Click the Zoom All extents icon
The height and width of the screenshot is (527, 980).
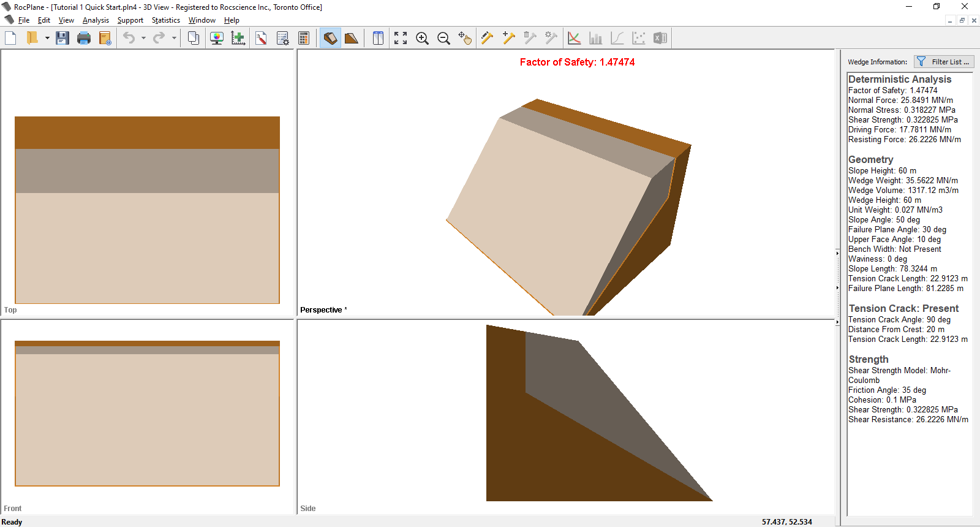click(401, 38)
